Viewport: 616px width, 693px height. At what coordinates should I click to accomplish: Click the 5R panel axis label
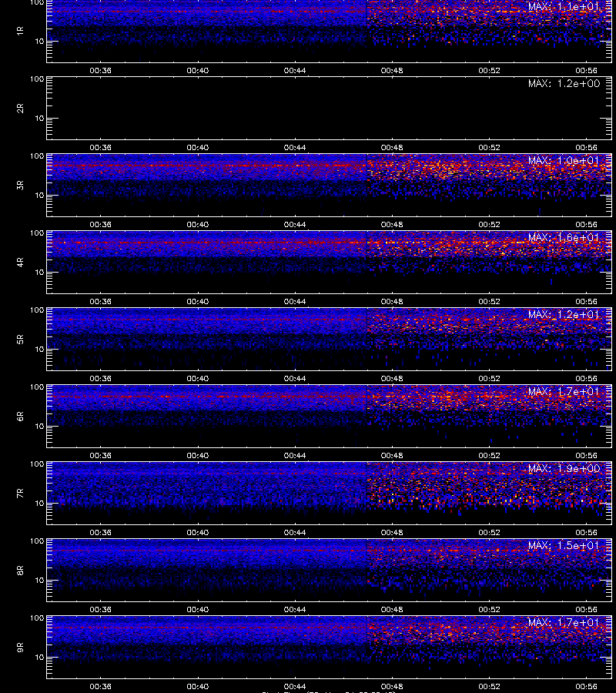20,339
